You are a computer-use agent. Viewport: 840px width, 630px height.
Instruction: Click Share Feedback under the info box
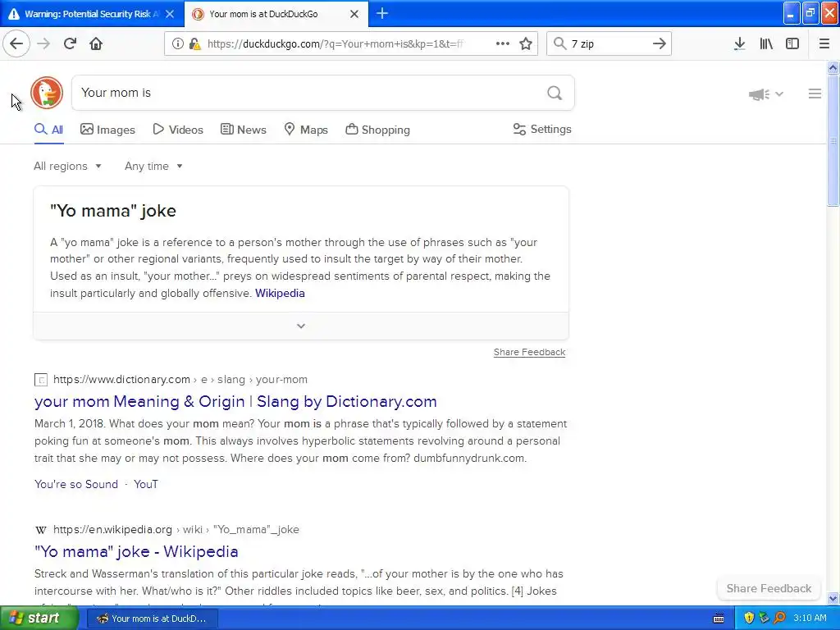coord(529,352)
